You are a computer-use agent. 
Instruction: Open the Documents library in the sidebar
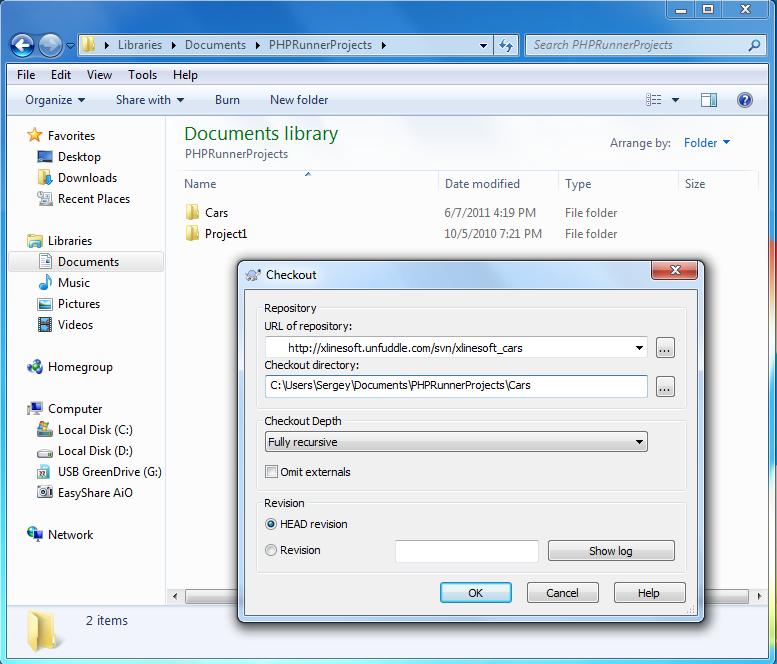pos(87,262)
